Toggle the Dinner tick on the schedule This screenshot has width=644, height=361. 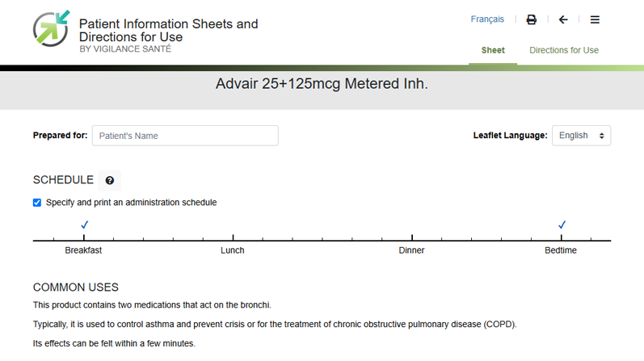click(412, 237)
